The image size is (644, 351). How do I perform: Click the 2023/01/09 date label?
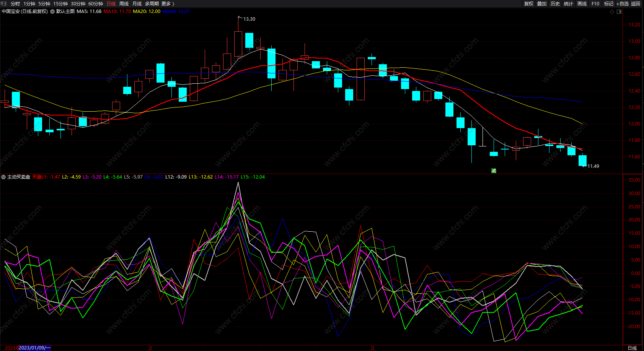coord(34,348)
